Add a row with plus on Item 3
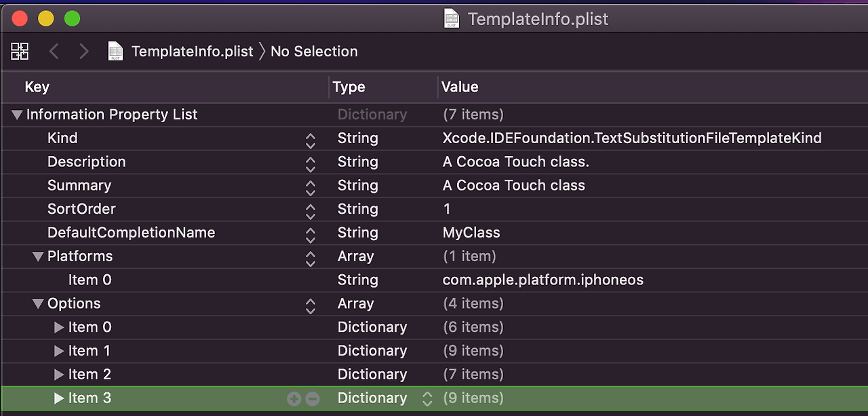 click(294, 399)
